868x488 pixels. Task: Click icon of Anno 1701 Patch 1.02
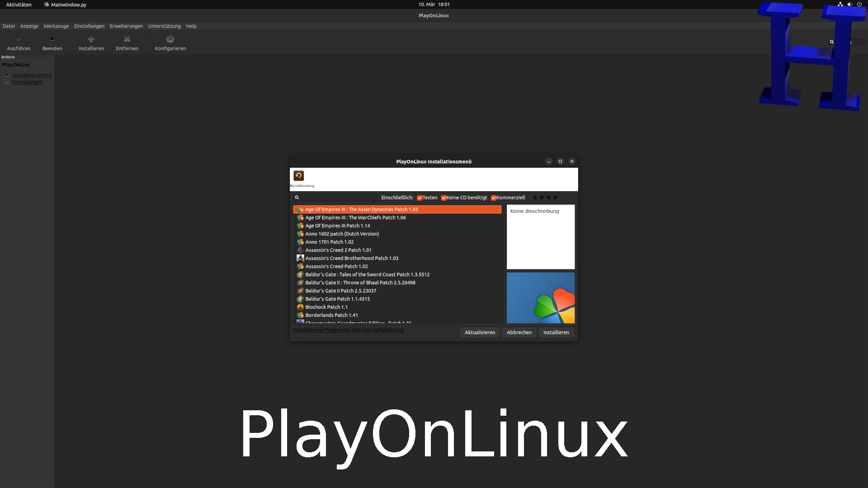[x=300, y=242]
